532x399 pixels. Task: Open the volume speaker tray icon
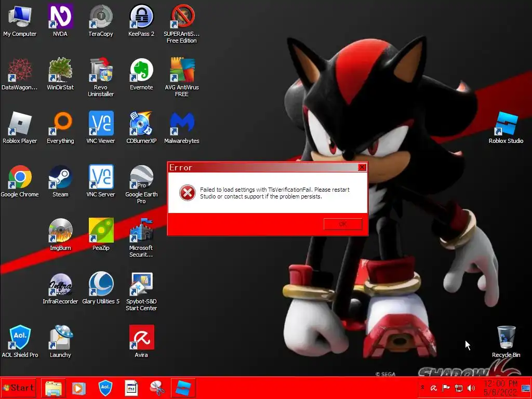coord(471,388)
